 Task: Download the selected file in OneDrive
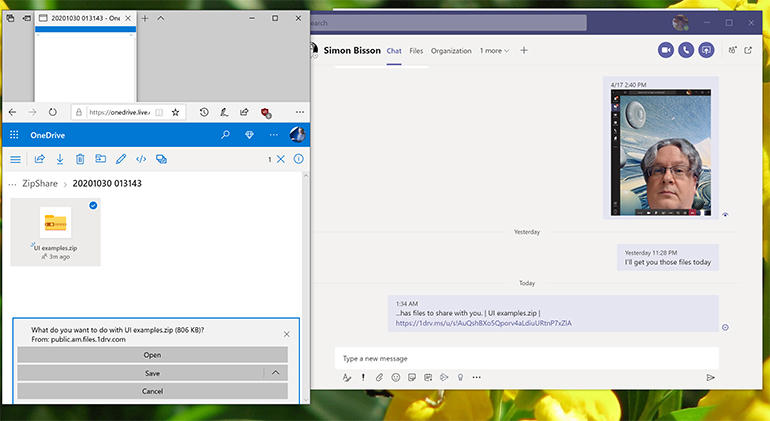coord(60,159)
